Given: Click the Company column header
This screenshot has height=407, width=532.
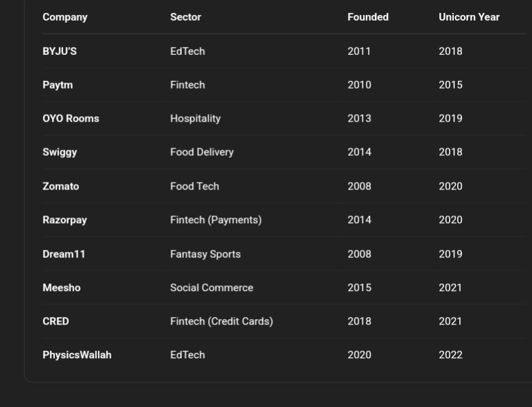Looking at the screenshot, I should (x=65, y=17).
